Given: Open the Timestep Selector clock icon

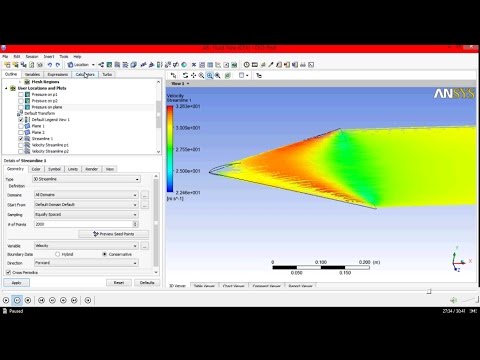Looking at the screenshot, I should [x=246, y=65].
